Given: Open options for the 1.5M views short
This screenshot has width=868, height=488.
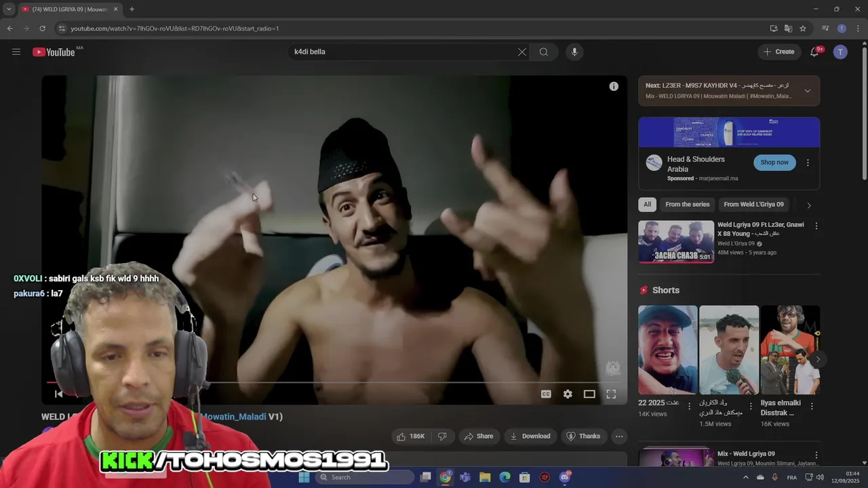Looking at the screenshot, I should point(751,406).
